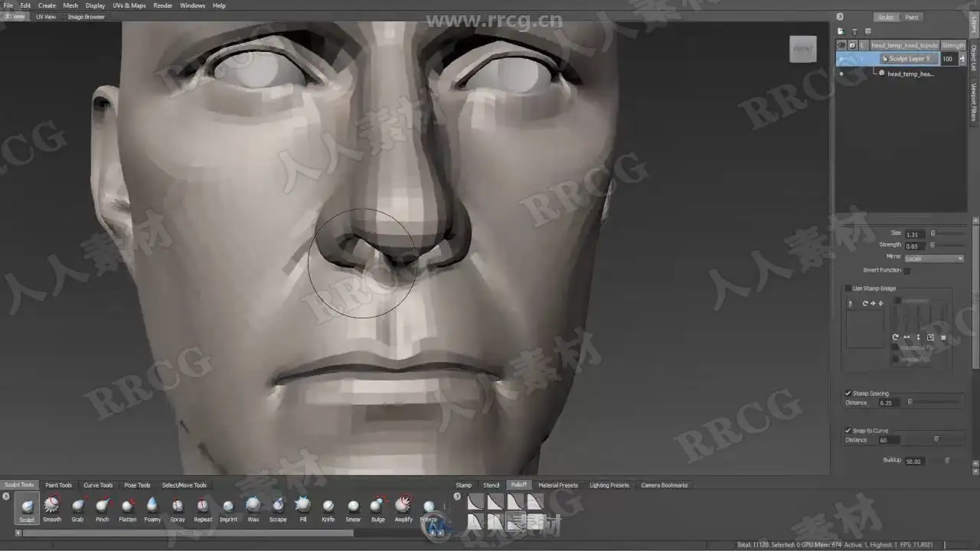Select the Spray sculpt tool

[x=178, y=508]
